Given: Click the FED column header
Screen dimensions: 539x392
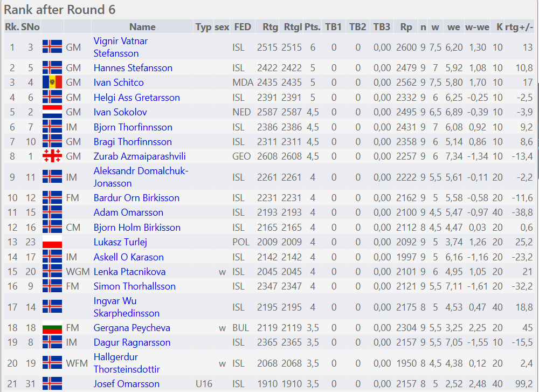Looking at the screenshot, I should [x=243, y=27].
